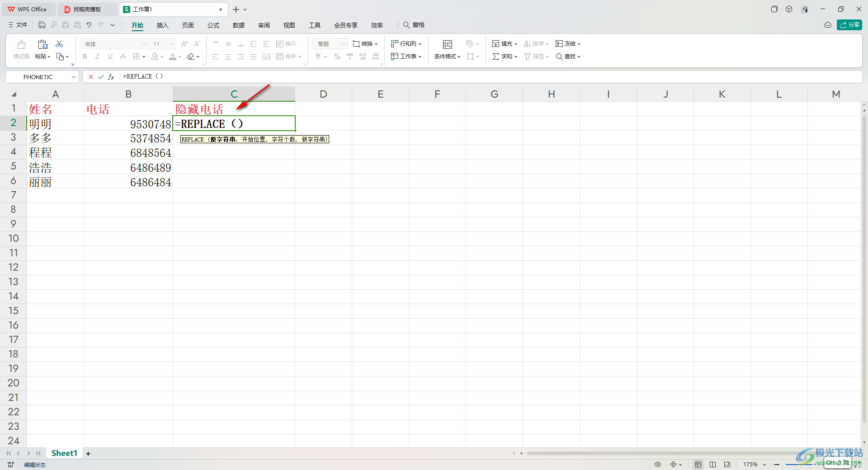Click the Find (查找) button
Screen dimensions: 868x470
(568, 56)
